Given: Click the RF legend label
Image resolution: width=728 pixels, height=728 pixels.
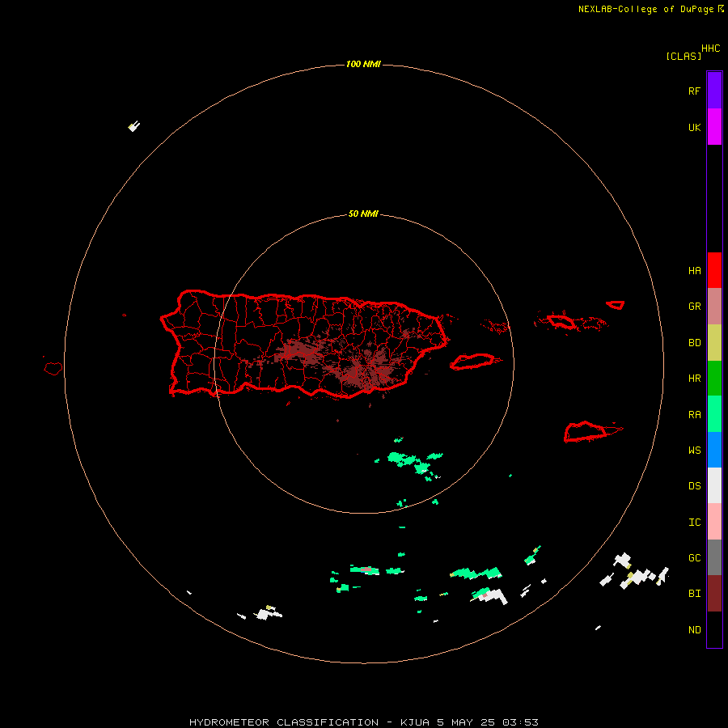Looking at the screenshot, I should pyautogui.click(x=694, y=91).
